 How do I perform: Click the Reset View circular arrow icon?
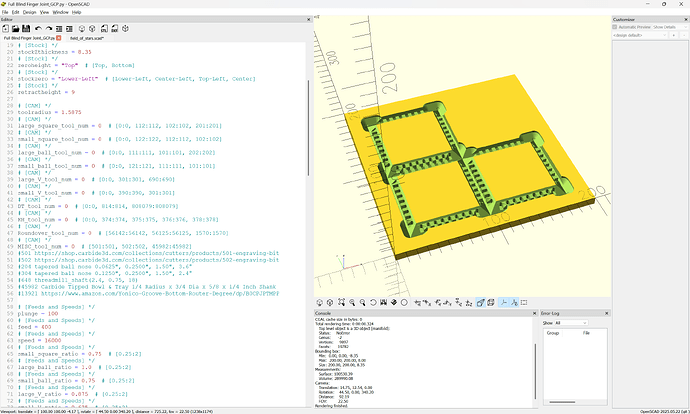point(373,303)
